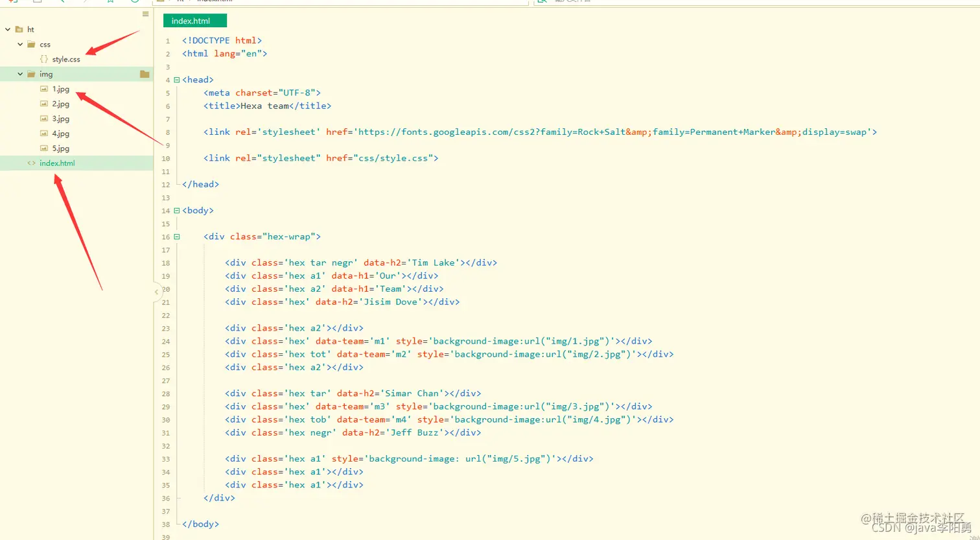Click line number 1 in the gutter

pyautogui.click(x=167, y=41)
